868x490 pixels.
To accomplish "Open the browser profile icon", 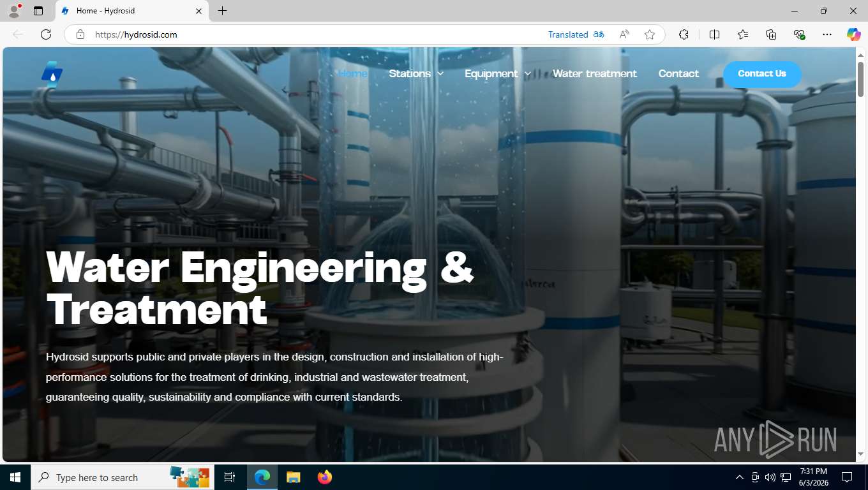I will tap(14, 11).
